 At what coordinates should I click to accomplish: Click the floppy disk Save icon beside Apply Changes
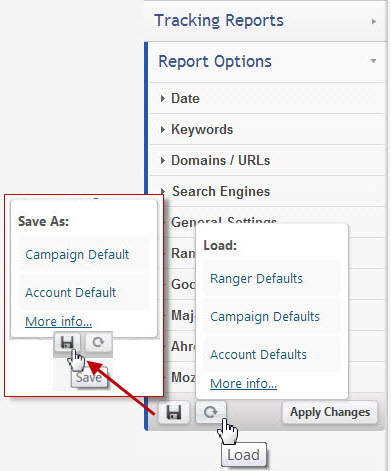point(174,412)
